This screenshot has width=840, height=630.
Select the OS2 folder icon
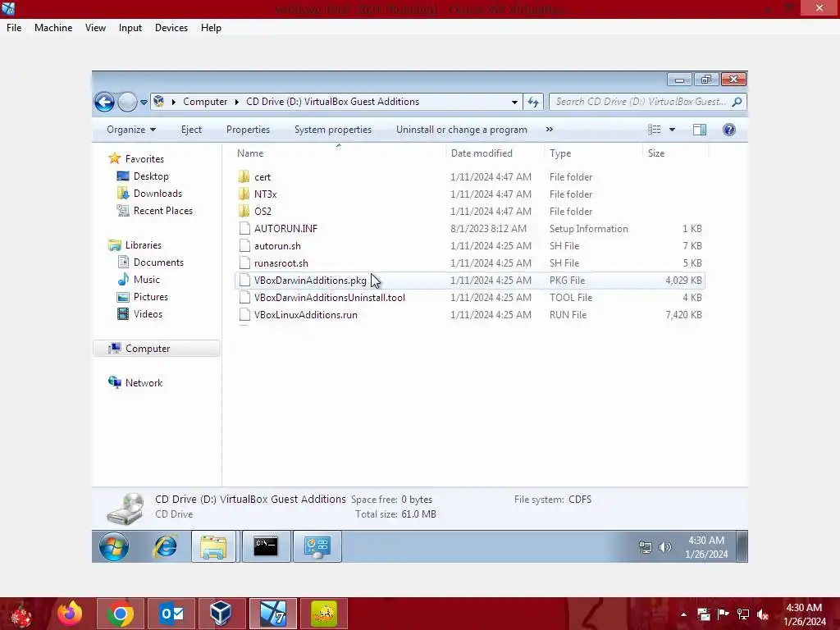[244, 211]
